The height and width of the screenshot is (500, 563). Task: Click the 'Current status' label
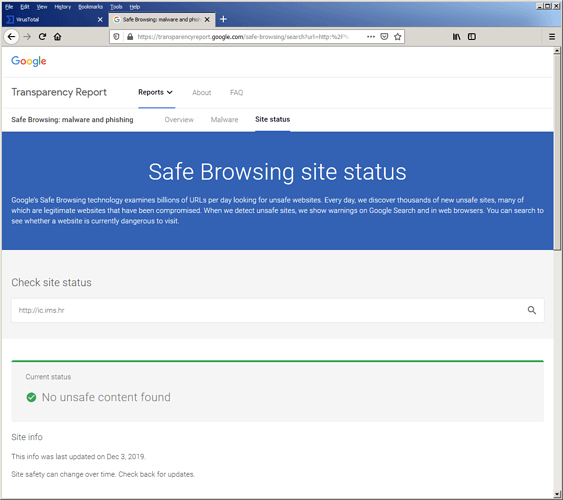(x=48, y=377)
